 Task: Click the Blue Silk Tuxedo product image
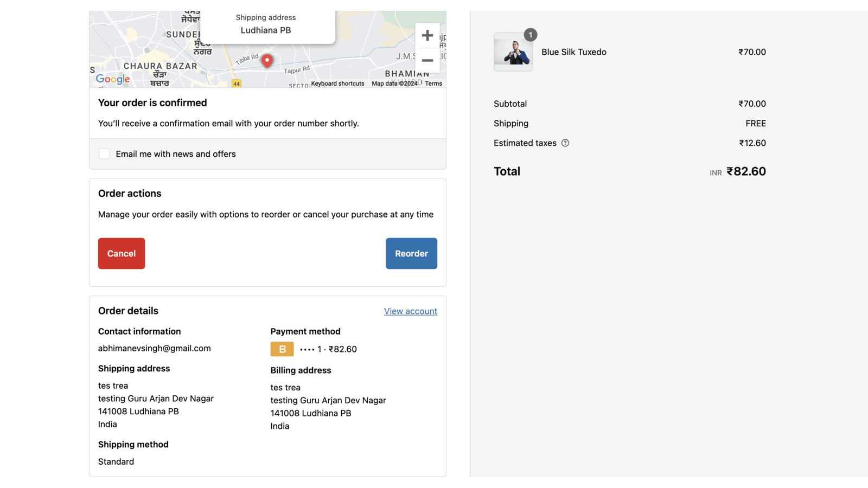pos(513,52)
